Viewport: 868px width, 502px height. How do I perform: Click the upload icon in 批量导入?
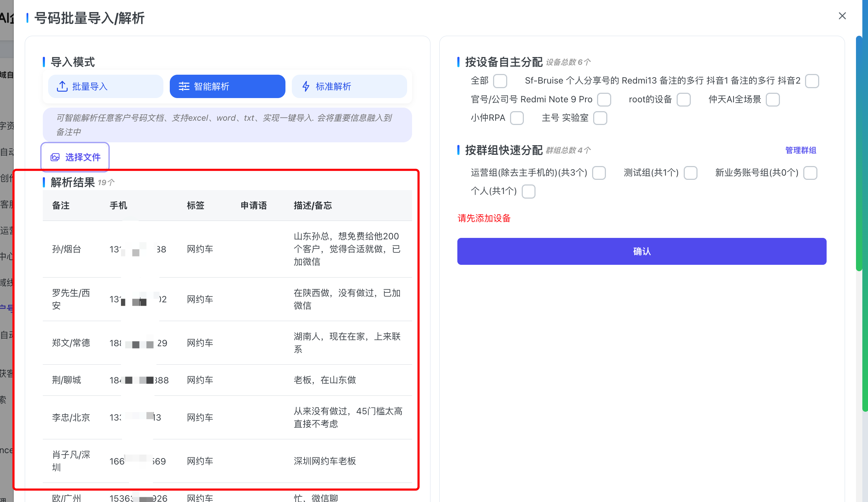(x=62, y=86)
